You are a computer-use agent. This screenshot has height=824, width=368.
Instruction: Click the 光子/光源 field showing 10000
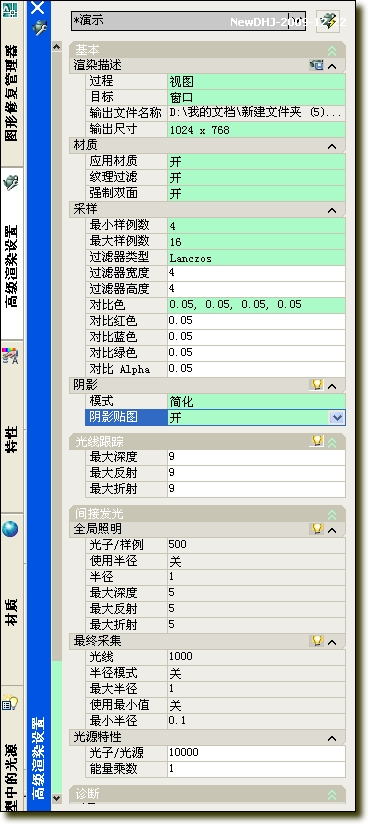[257, 753]
